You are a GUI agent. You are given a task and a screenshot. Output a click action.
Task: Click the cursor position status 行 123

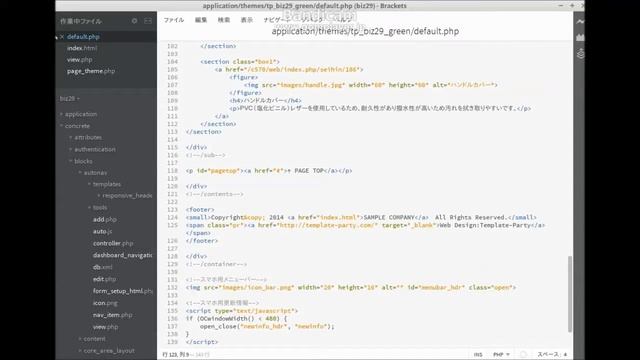176,355
